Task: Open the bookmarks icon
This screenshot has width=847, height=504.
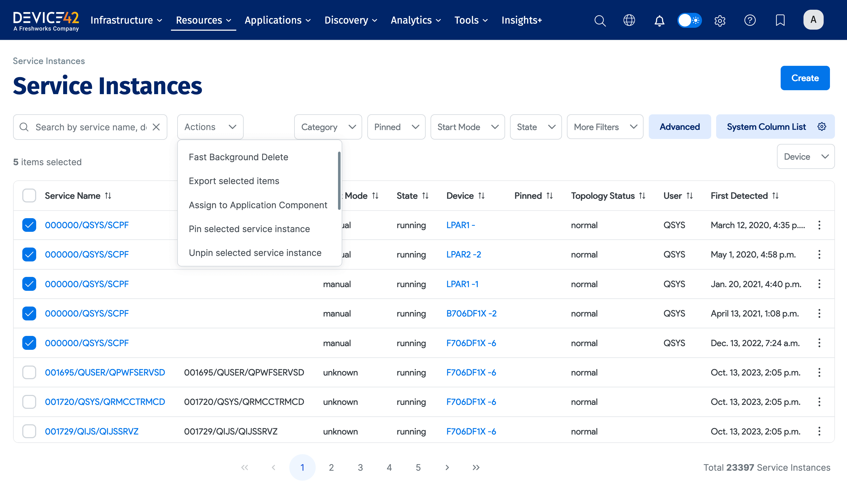Action: coord(780,20)
